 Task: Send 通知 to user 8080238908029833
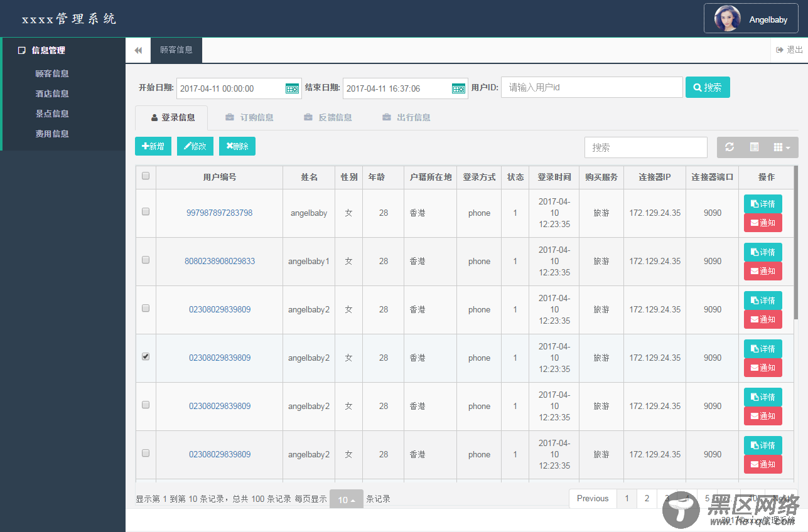763,271
